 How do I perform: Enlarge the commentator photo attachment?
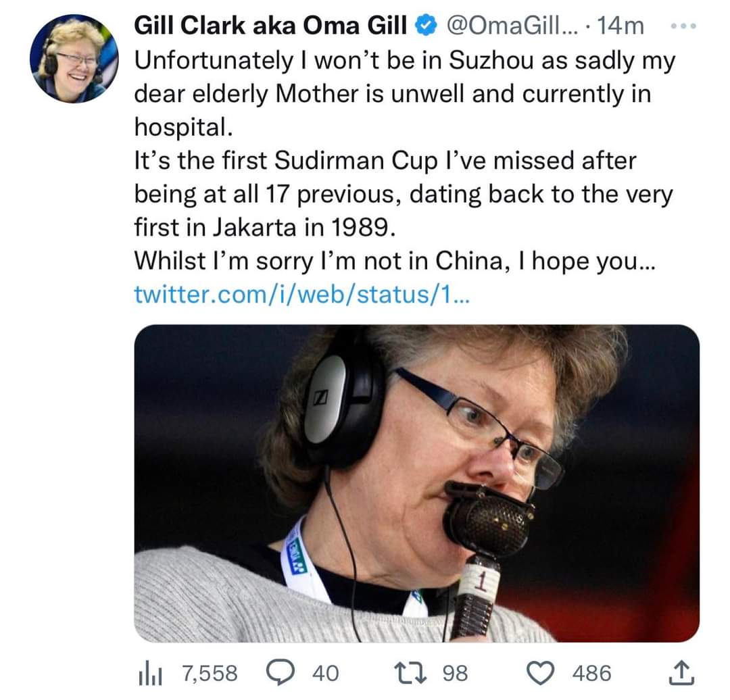(x=416, y=483)
